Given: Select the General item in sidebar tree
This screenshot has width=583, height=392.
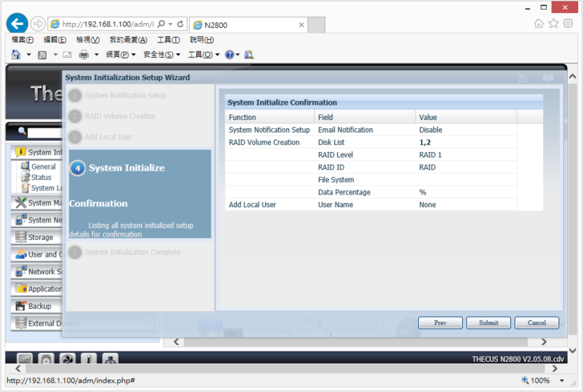Looking at the screenshot, I should click(x=43, y=166).
